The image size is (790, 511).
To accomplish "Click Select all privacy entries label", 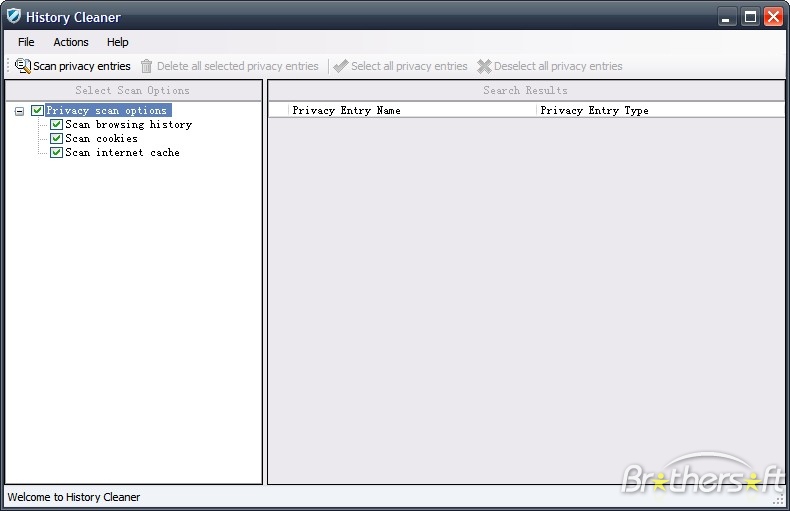I will pos(409,66).
